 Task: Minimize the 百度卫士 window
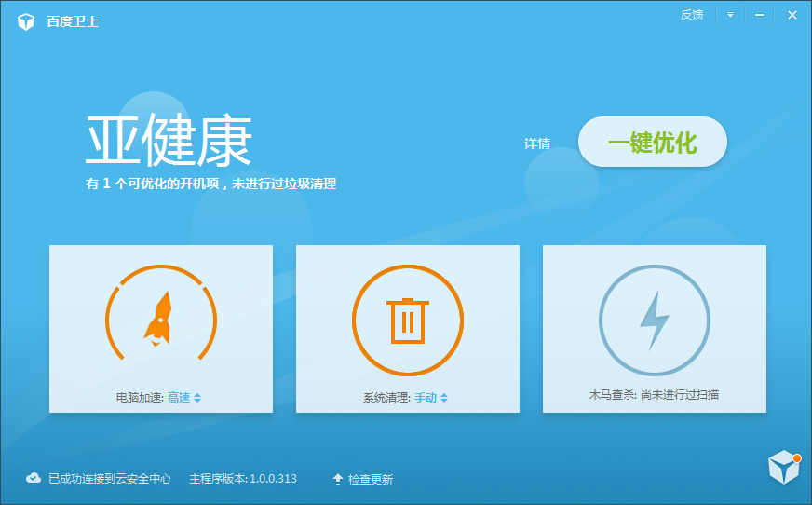[x=759, y=15]
